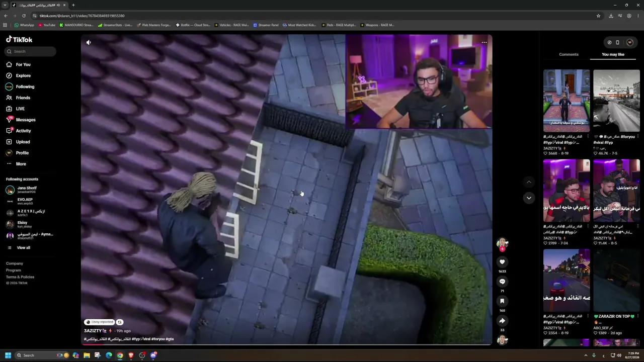Image resolution: width=644 pixels, height=362 pixels.
Task: Expand the browser tab search dropdown
Action: pos(5,5)
